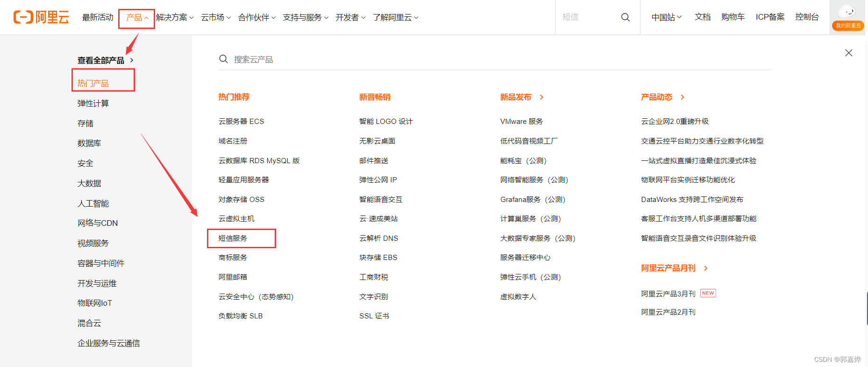Click 查看全部产品 link
Image resolution: width=868 pixels, height=367 pixels.
click(x=101, y=60)
